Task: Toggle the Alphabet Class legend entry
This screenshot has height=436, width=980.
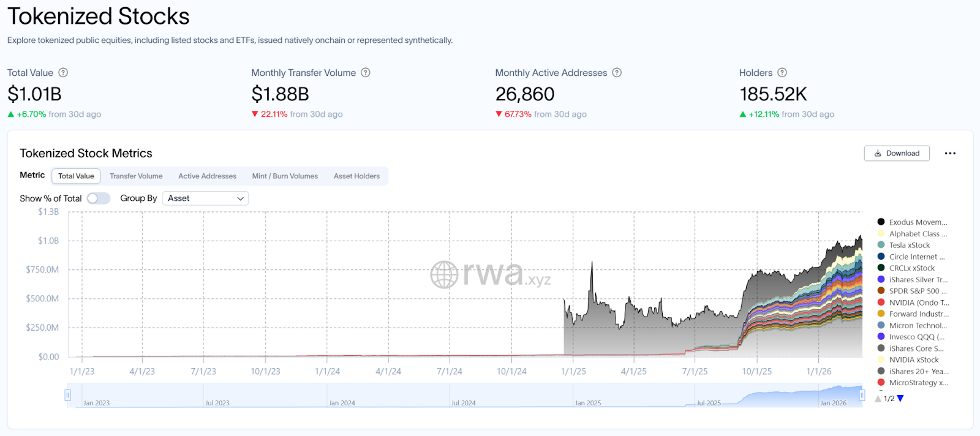Action: pyautogui.click(x=912, y=234)
